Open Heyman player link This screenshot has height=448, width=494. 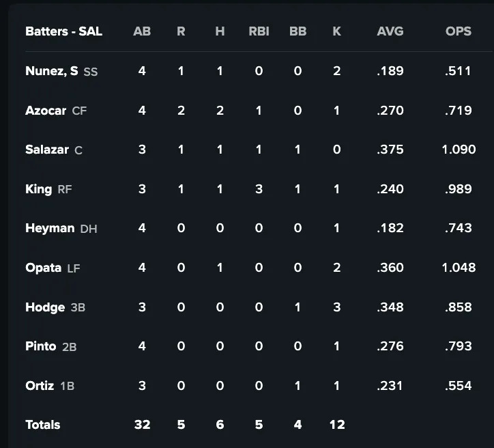pos(50,228)
